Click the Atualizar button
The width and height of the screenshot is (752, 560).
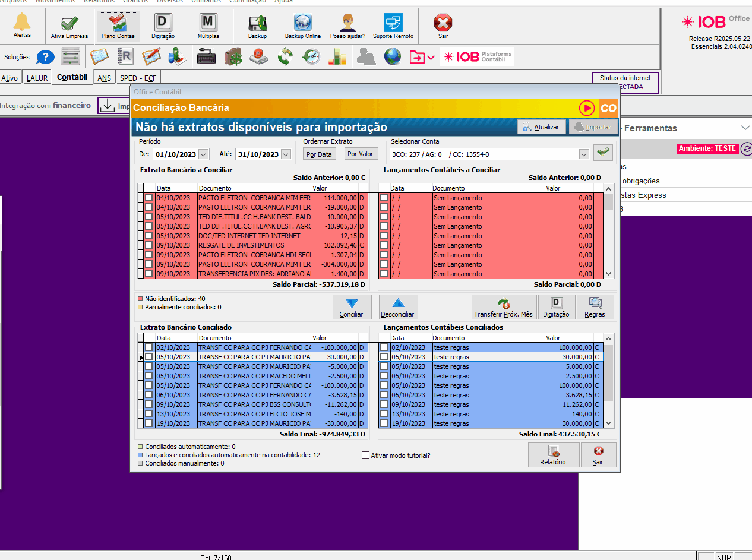click(541, 127)
